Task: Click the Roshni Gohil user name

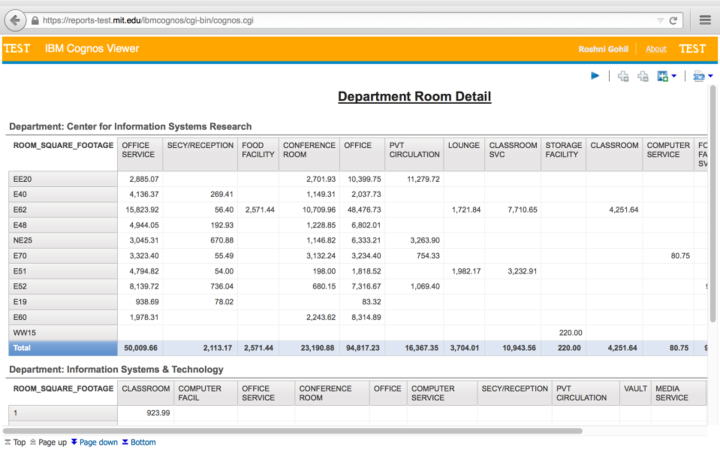Action: (x=604, y=49)
